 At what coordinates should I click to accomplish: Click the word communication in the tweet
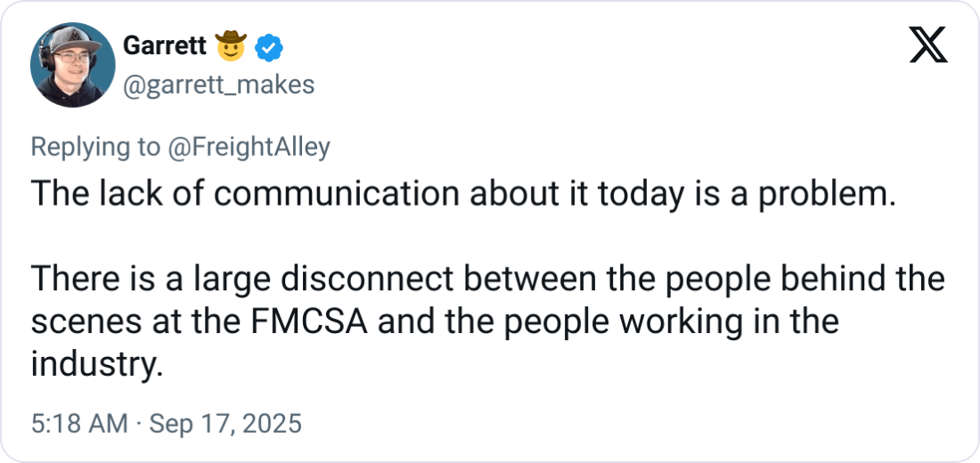click(x=338, y=194)
